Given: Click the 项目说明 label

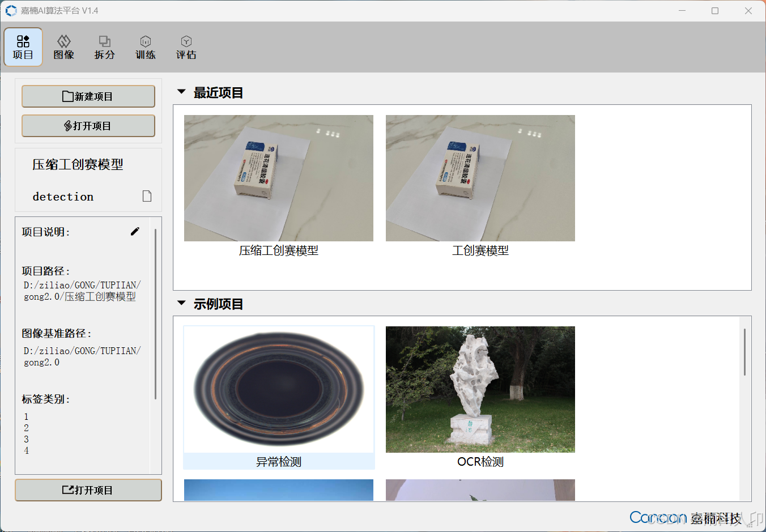Looking at the screenshot, I should (46, 232).
